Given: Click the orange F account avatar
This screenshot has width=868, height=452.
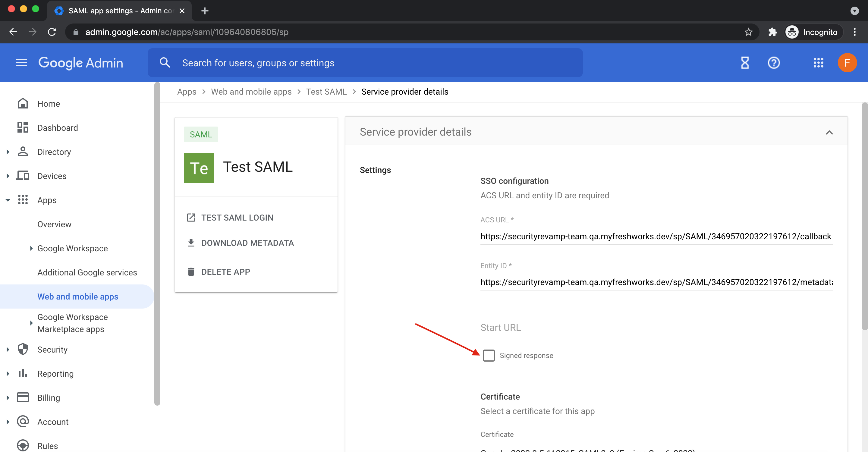Looking at the screenshot, I should pos(847,63).
